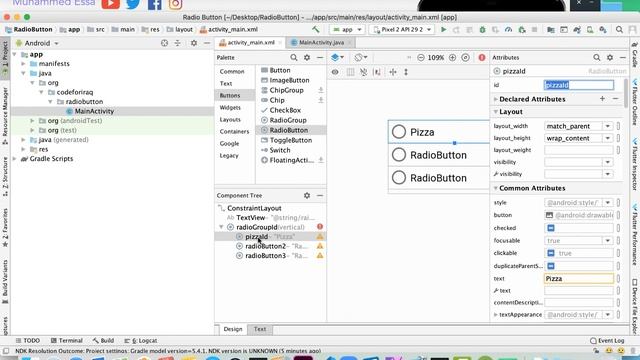Click the Instagram icon in the overlay
The width and height of the screenshot is (640, 360).
[176, 4]
